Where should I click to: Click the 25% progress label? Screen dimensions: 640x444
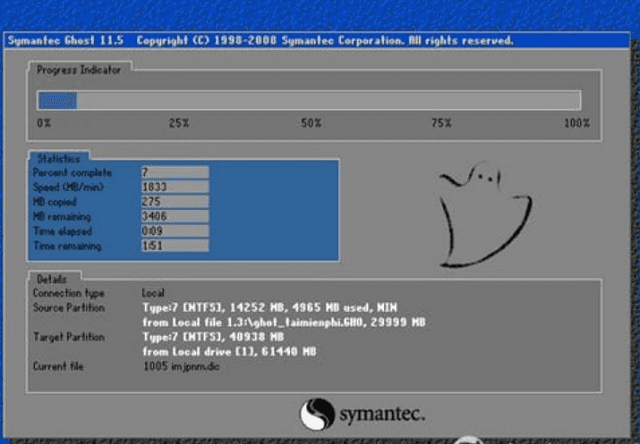[x=179, y=123]
